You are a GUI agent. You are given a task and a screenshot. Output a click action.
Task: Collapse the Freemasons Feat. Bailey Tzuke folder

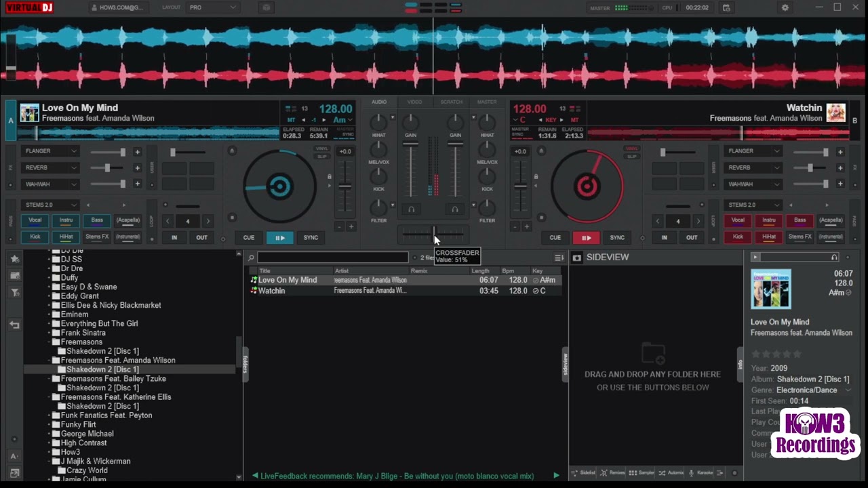[50, 379]
